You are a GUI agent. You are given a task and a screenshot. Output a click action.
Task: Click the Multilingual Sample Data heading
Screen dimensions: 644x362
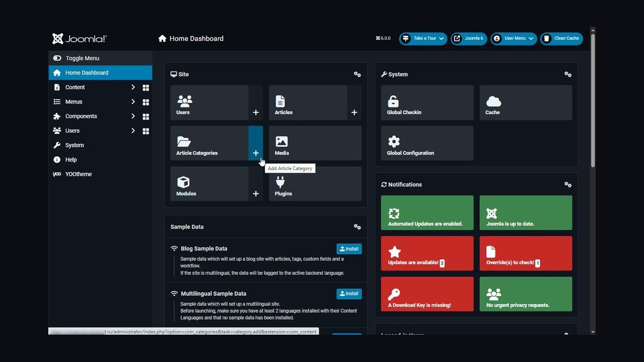pyautogui.click(x=214, y=294)
